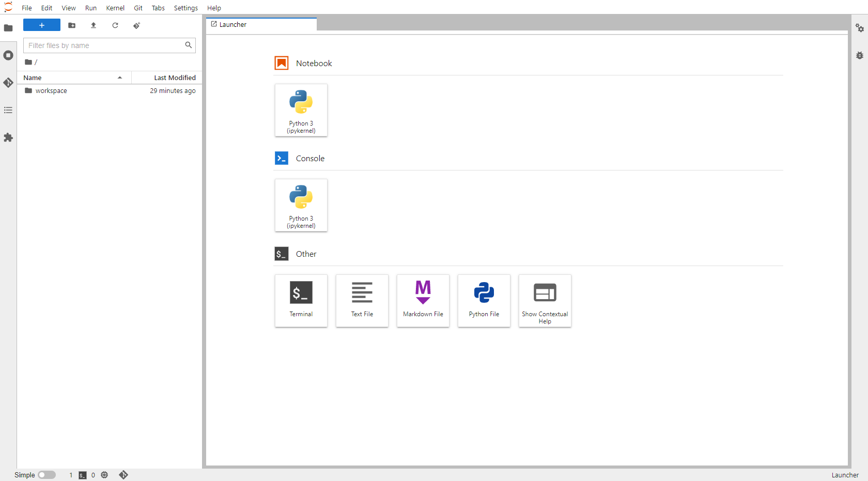868x481 pixels.
Task: Create a new Text File
Action: coord(362,301)
